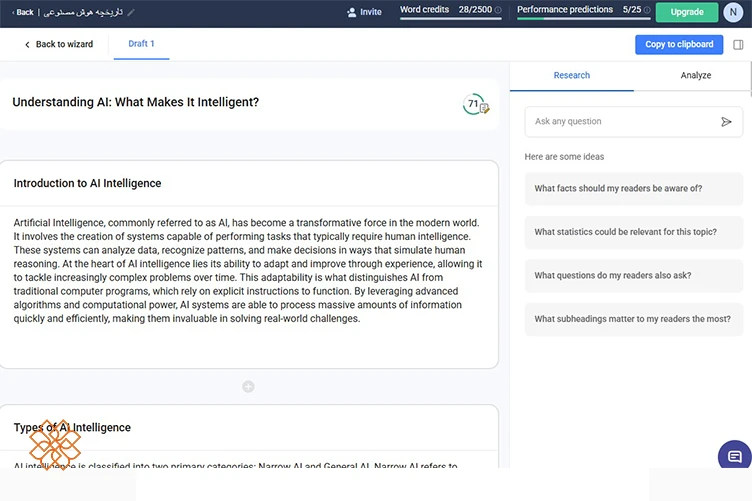Click Back to wizard

tap(59, 44)
